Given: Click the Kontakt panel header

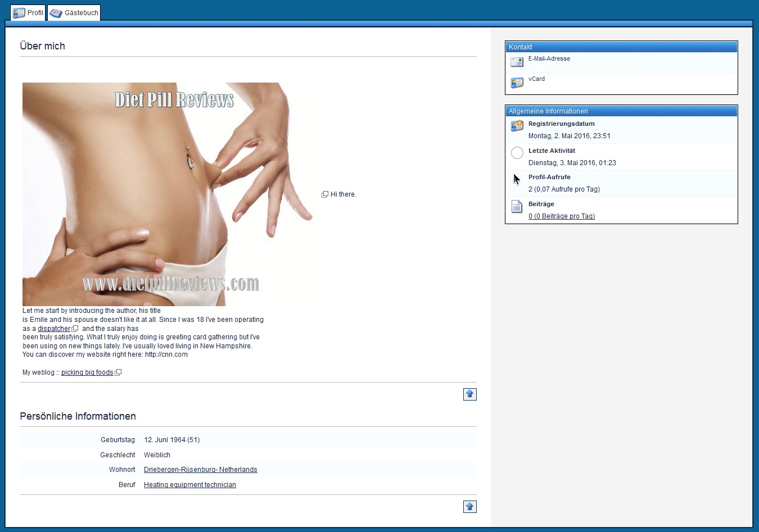Looking at the screenshot, I should [x=621, y=47].
